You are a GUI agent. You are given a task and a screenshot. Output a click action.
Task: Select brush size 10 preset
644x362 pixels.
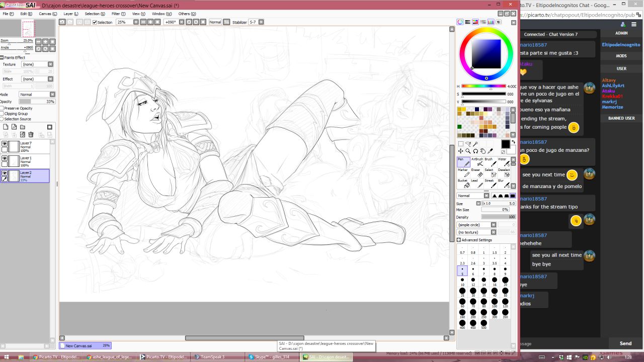pos(462,282)
